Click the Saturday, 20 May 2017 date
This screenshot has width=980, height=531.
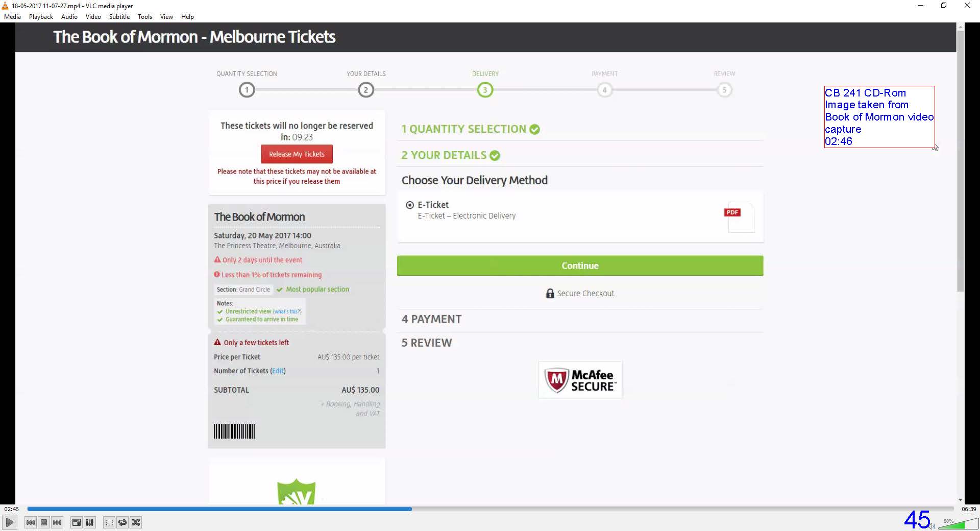point(262,235)
